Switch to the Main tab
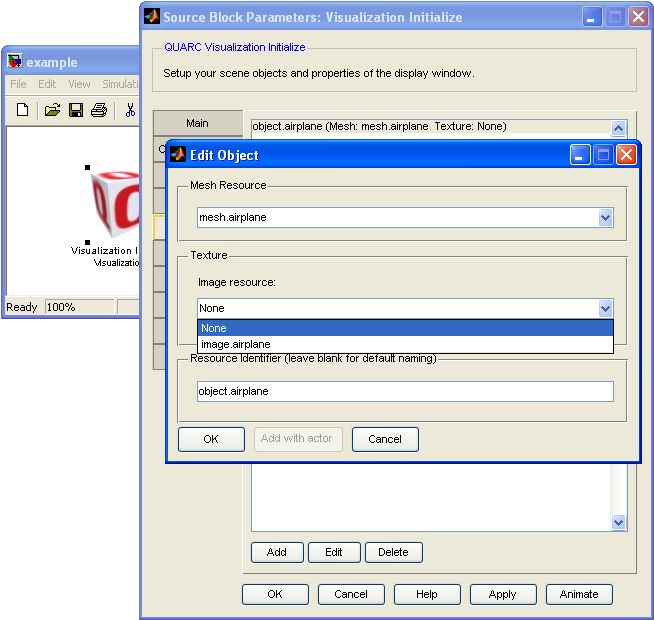This screenshot has height=620, width=654. [x=197, y=123]
